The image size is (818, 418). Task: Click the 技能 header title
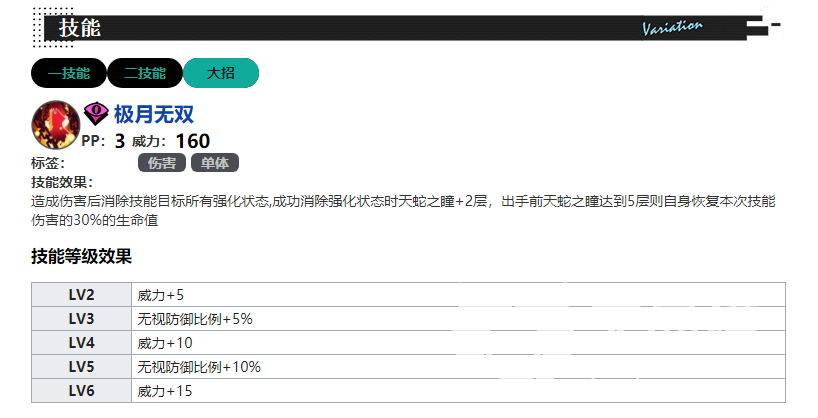pyautogui.click(x=80, y=28)
